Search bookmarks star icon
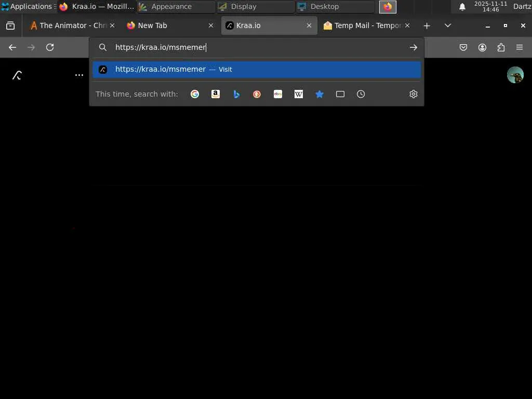Screen dimensions: 532x399 click(320, 94)
